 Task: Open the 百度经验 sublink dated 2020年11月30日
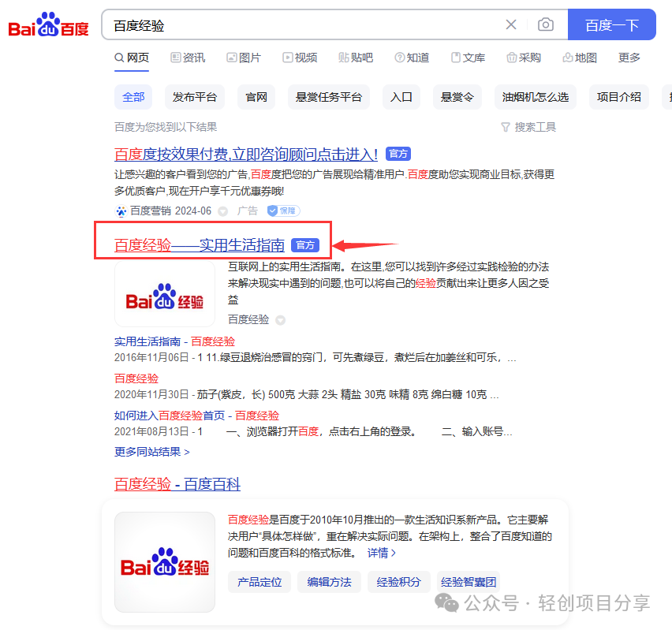[x=136, y=378]
